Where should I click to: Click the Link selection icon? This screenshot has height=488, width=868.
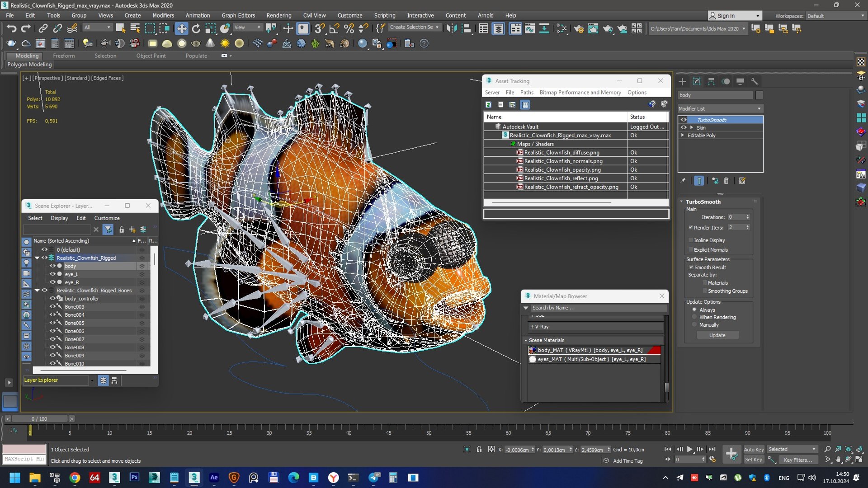(x=43, y=28)
